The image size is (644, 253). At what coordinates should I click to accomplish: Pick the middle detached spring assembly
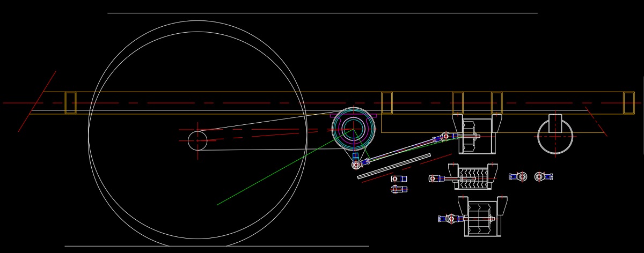(472, 178)
